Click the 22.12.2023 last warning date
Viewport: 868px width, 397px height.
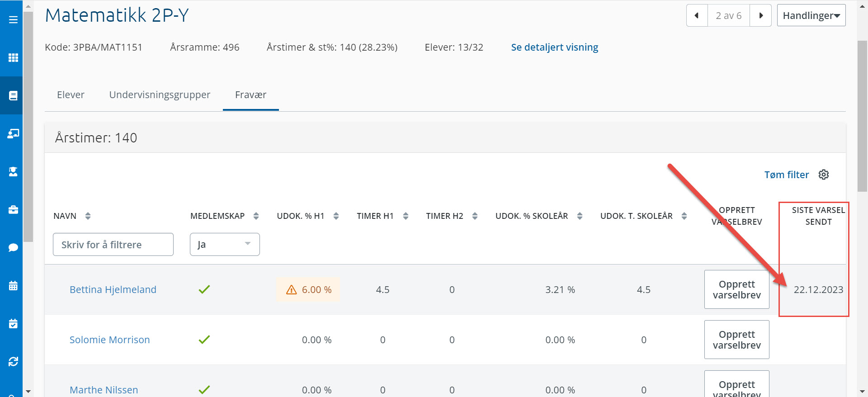[x=818, y=290]
